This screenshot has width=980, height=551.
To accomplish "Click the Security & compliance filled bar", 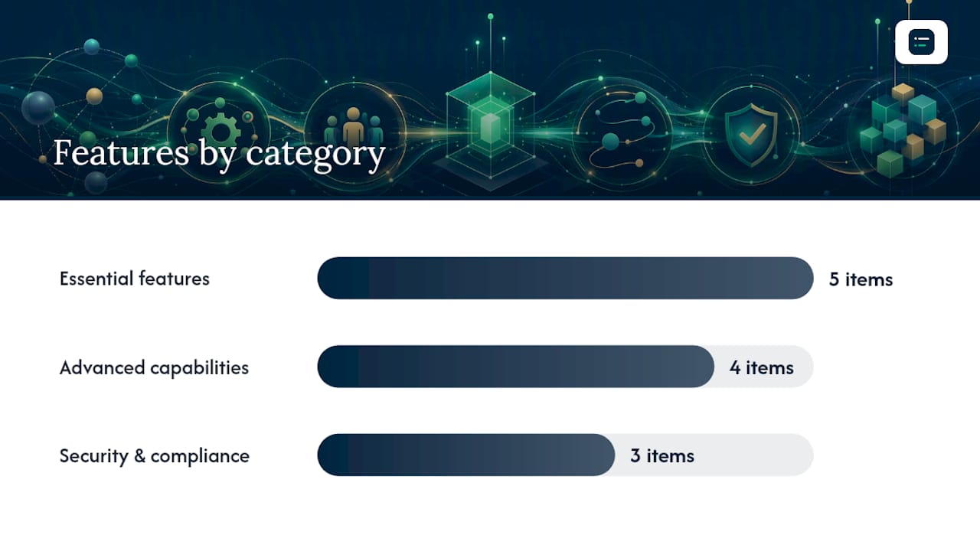I will [x=466, y=455].
